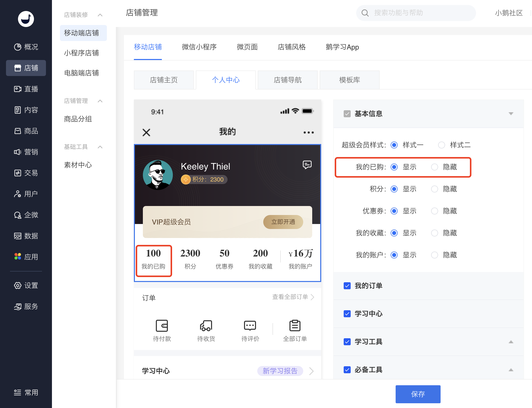Open the 应用 apps section
This screenshot has width=532, height=408.
pos(26,257)
